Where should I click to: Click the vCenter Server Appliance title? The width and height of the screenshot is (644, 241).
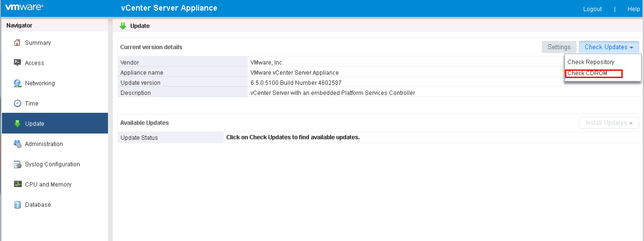pyautogui.click(x=169, y=8)
